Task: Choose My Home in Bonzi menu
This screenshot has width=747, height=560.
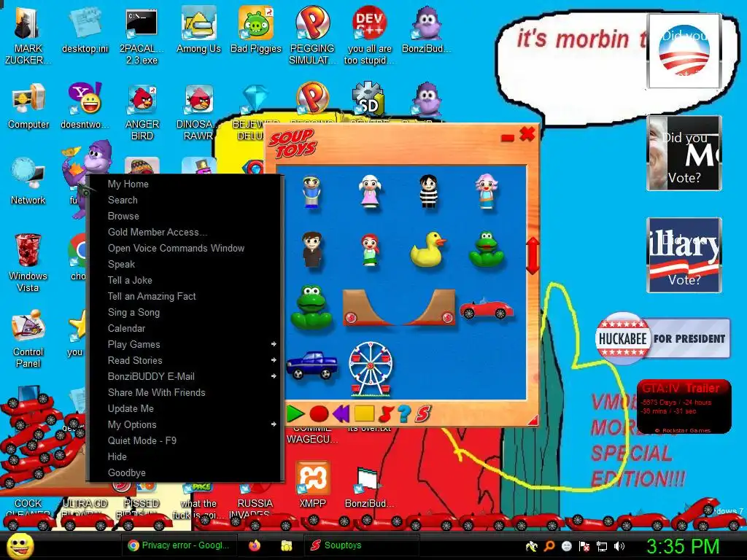Action: tap(128, 184)
